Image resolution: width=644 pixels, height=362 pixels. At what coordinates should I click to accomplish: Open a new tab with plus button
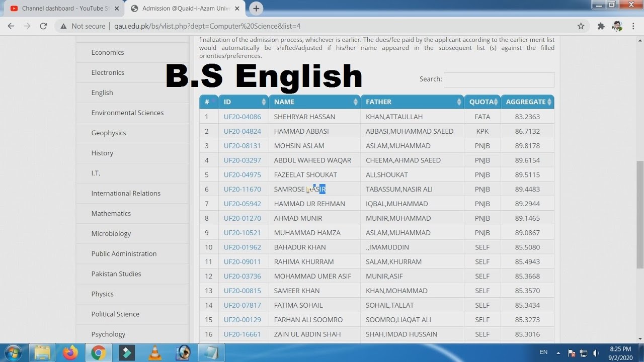[256, 9]
